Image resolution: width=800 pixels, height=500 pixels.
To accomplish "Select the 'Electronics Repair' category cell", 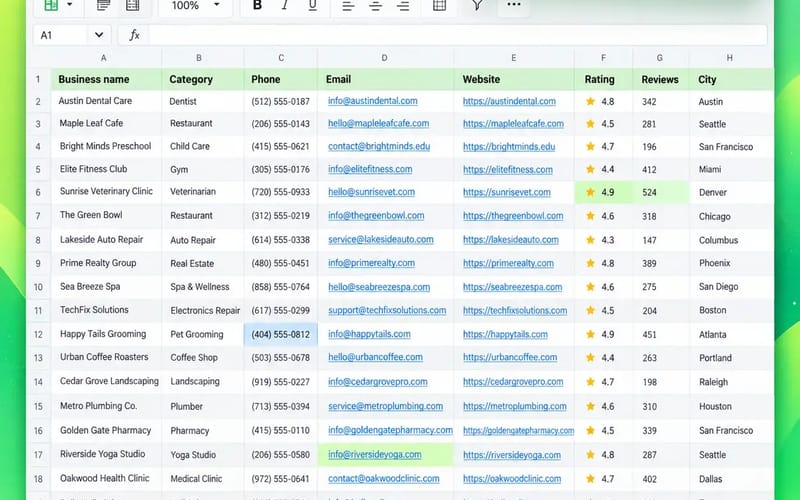I will [x=203, y=310].
